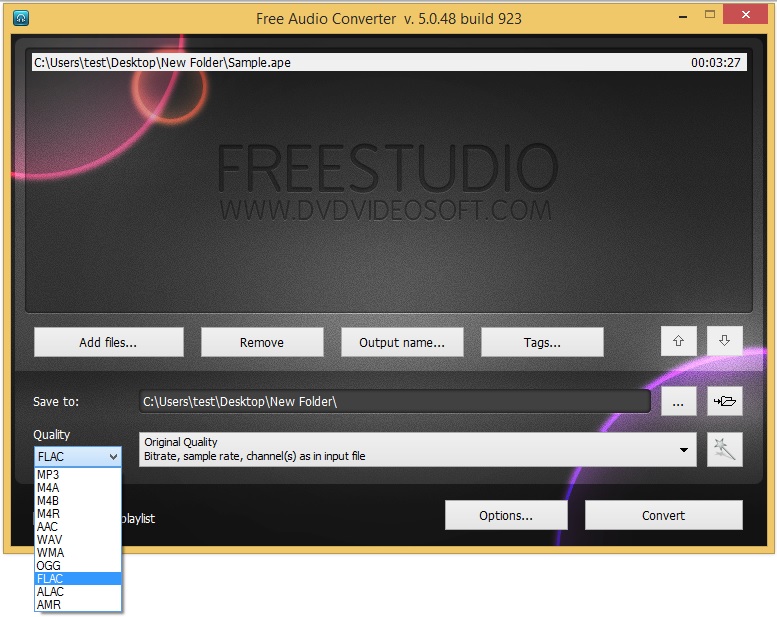Click the Save to path field
This screenshot has width=777, height=617.
click(x=395, y=401)
